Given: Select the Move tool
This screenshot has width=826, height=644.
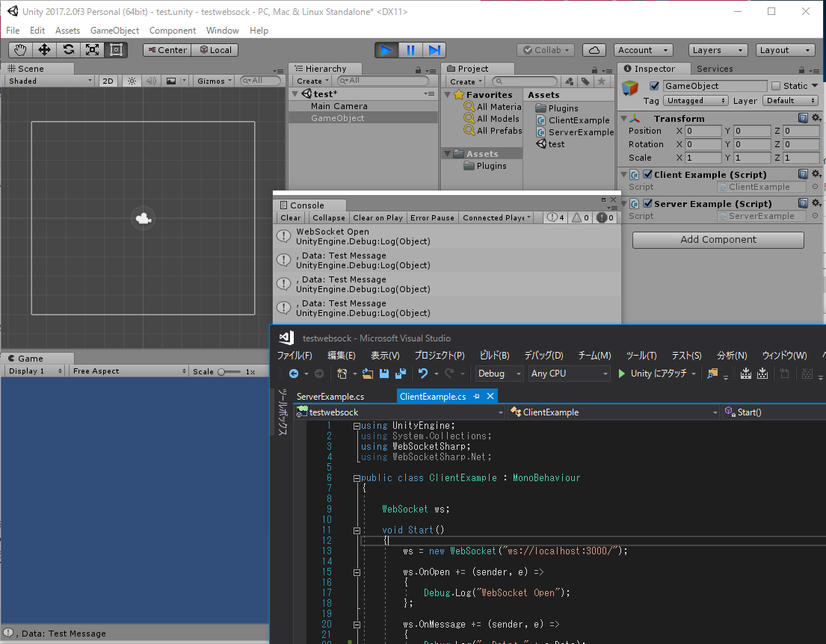Looking at the screenshot, I should pyautogui.click(x=43, y=50).
